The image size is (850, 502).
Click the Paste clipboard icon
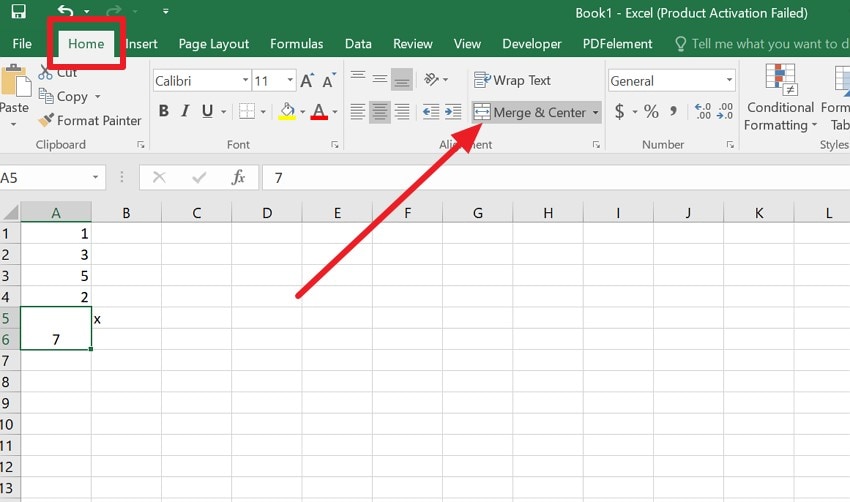coord(15,80)
